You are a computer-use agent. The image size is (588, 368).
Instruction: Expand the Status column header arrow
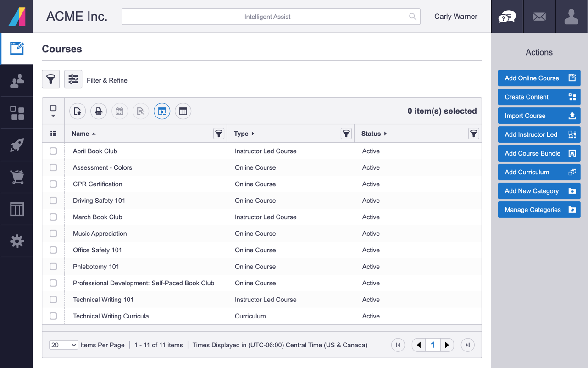point(385,134)
